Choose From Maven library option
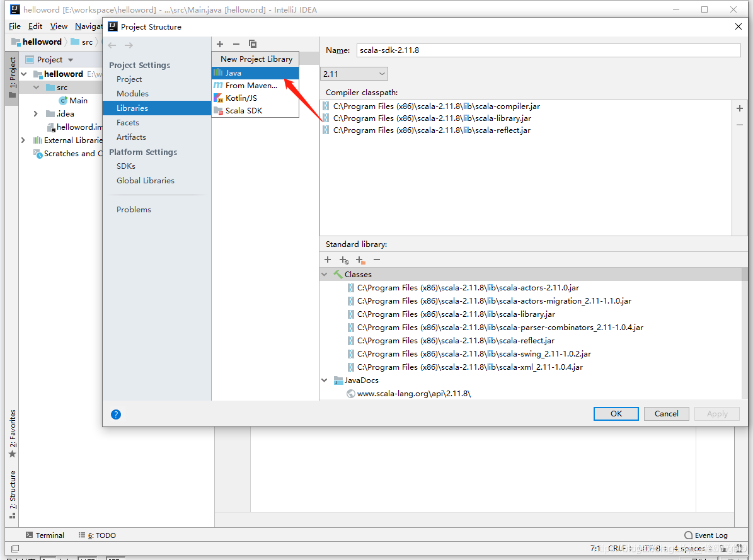753x560 pixels. [249, 85]
